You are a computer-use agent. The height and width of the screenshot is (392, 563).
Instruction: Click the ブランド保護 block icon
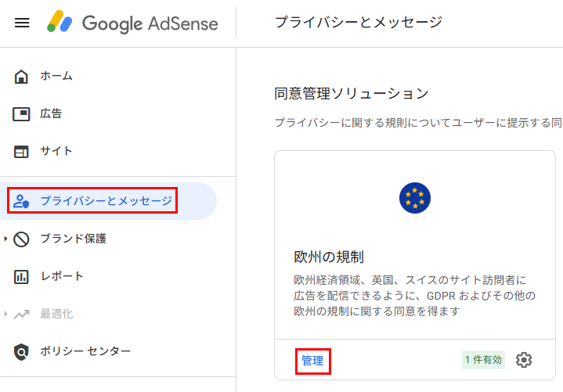(21, 239)
